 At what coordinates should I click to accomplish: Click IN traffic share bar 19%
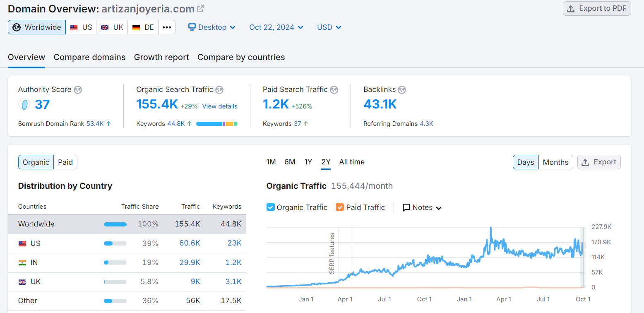(115, 262)
